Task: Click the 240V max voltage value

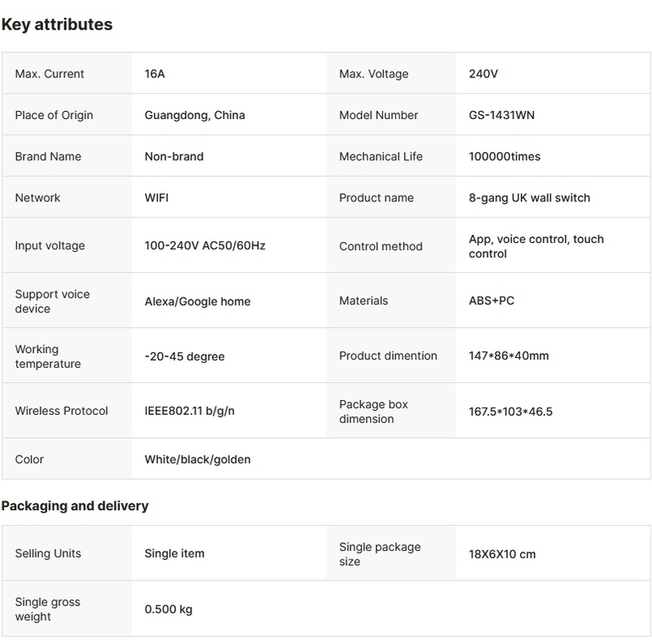Action: [x=483, y=74]
